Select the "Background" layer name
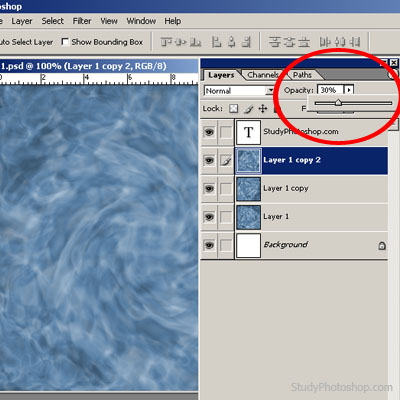400x400 pixels. click(x=286, y=245)
